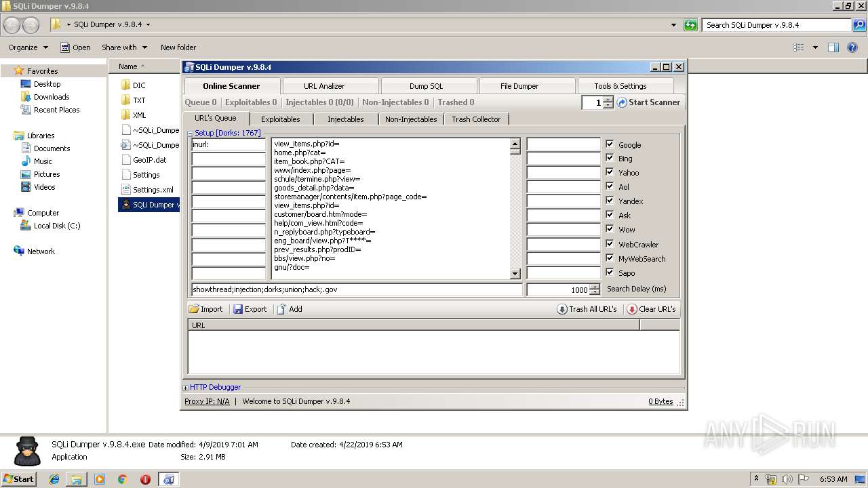Click the excluded keywords text field
This screenshot has width=868, height=488.
357,289
